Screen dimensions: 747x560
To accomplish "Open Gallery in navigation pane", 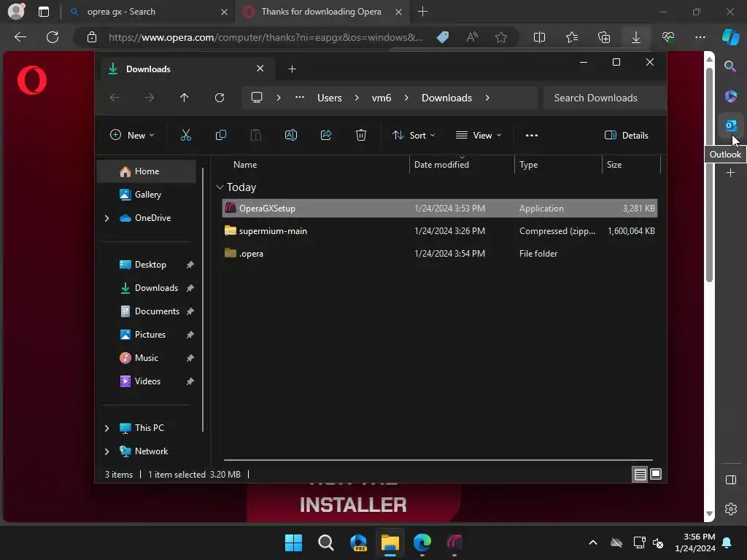I will (x=147, y=195).
